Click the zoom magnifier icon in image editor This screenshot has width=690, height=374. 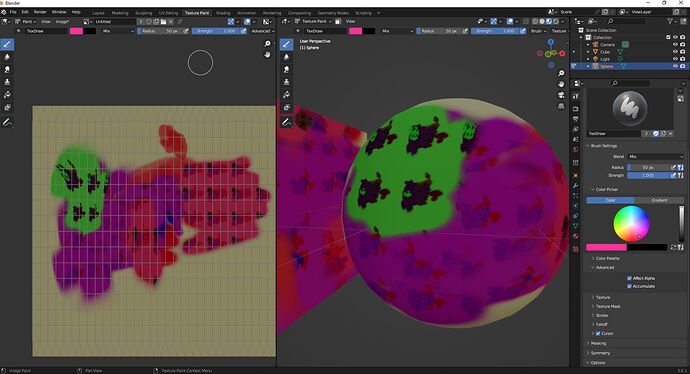(267, 44)
